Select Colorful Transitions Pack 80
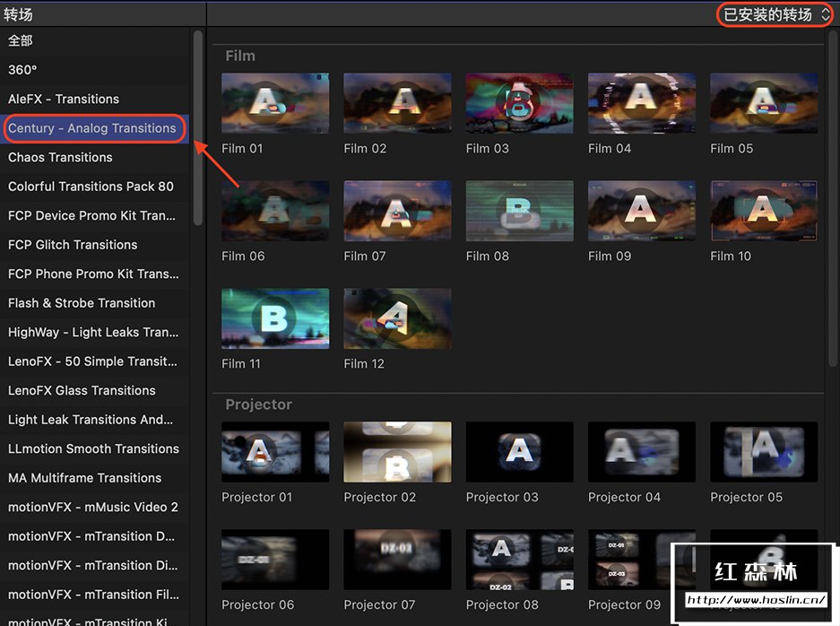Image resolution: width=840 pixels, height=626 pixels. tap(94, 187)
